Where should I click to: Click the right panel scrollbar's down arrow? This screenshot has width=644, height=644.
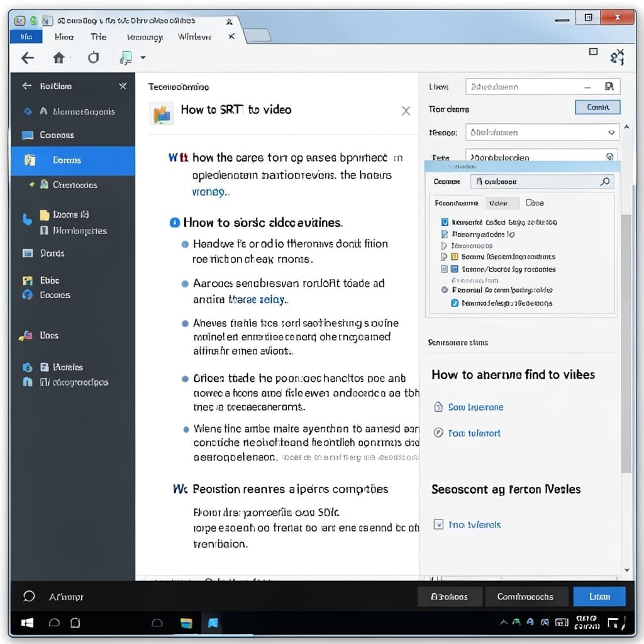pyautogui.click(x=627, y=570)
